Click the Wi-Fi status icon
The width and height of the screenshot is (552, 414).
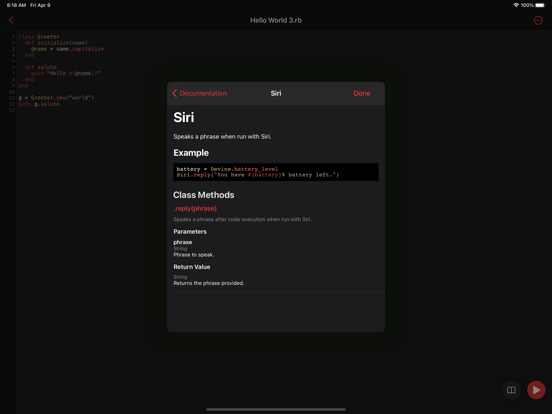tap(516, 5)
